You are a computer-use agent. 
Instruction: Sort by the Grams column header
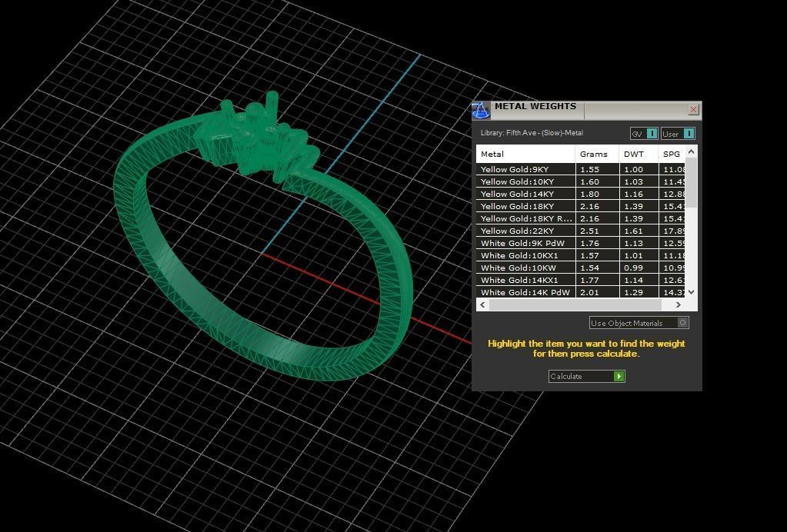click(x=597, y=154)
